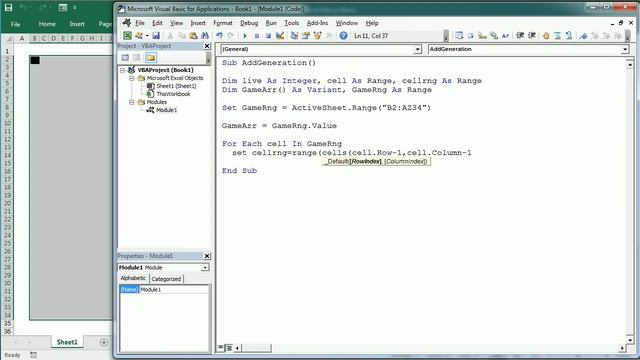
Task: Toggle Folders icon in Project pane
Action: tap(151, 58)
